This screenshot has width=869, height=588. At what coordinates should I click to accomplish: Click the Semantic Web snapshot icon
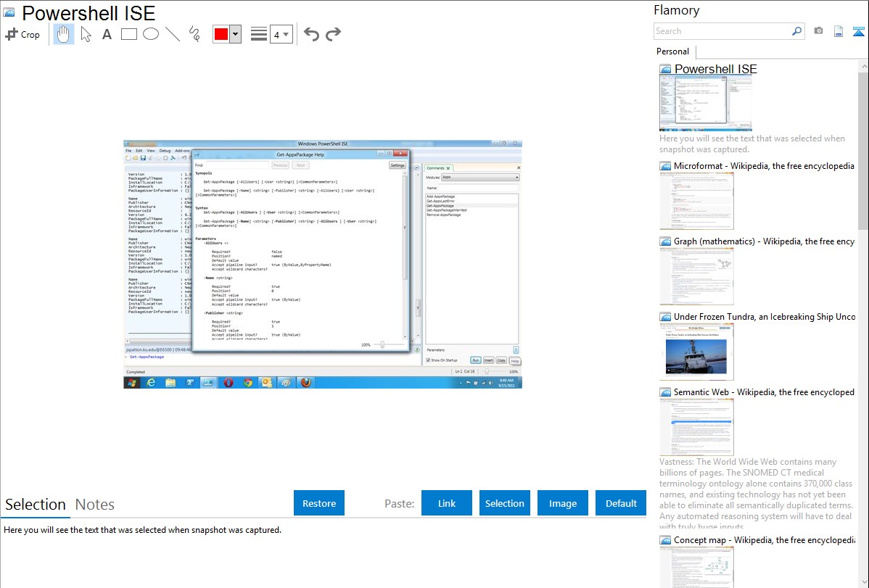[x=665, y=392]
